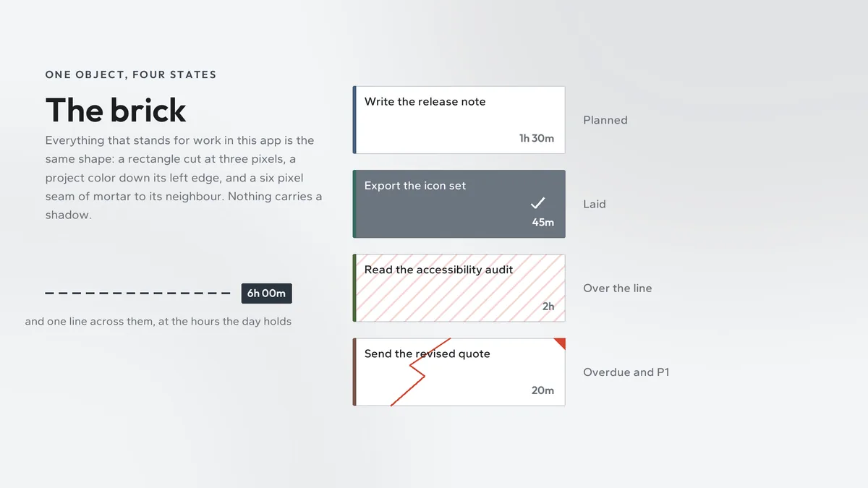Click the dashed capacity line

point(137,294)
